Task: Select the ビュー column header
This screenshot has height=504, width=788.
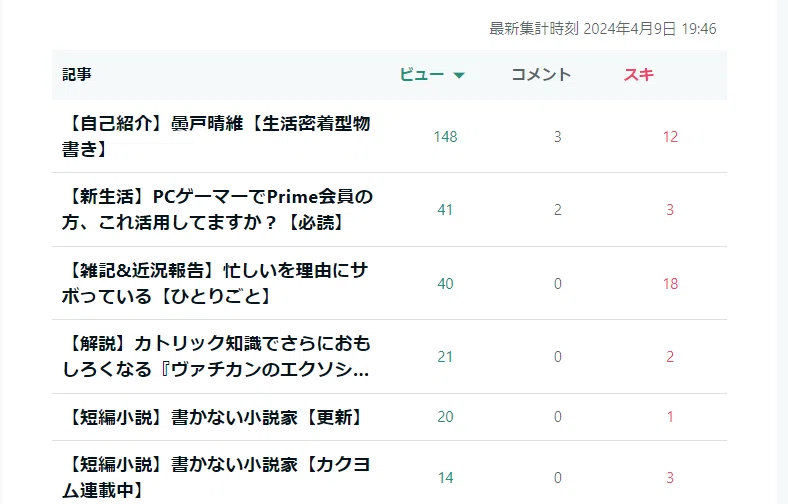Action: [x=432, y=75]
